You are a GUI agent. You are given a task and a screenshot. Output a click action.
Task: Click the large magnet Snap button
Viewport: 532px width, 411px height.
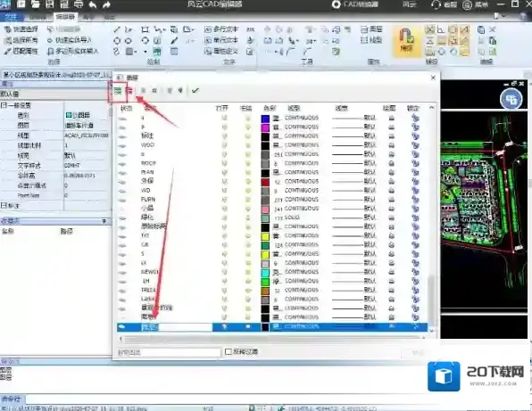pos(406,41)
